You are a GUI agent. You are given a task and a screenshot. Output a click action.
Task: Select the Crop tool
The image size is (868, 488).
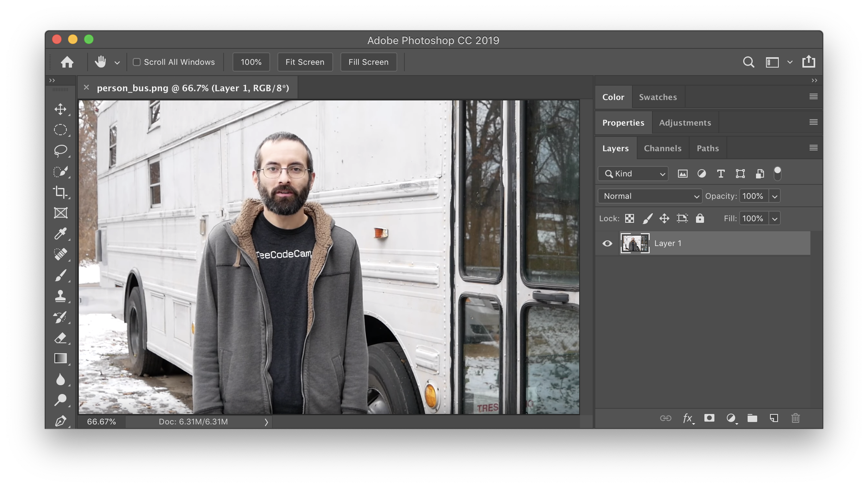(60, 192)
